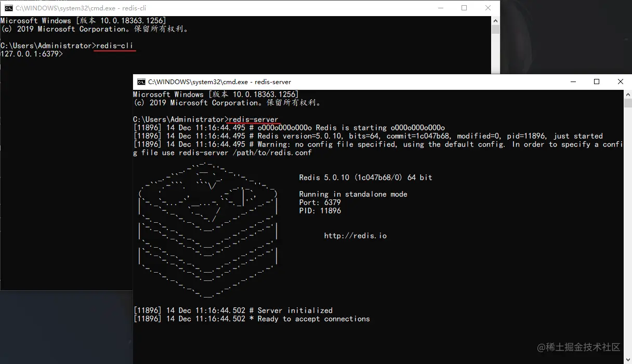Click the redis-server window title text
This screenshot has width=632, height=364.
(219, 82)
